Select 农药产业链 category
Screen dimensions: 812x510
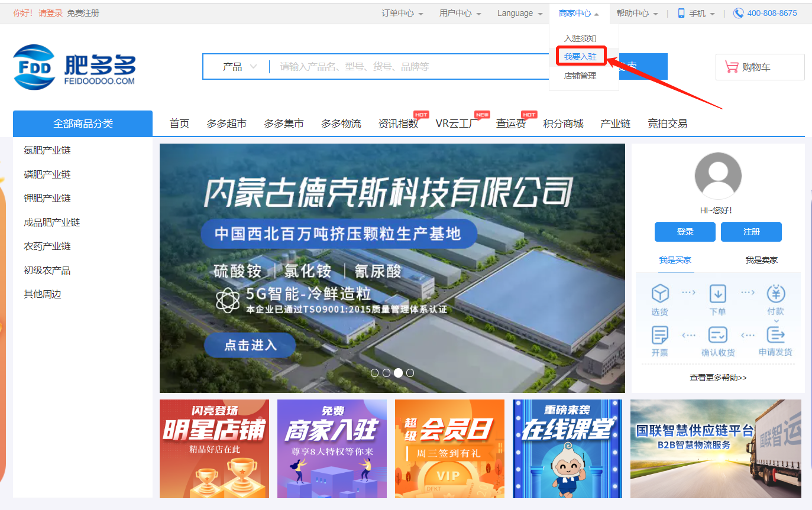[x=47, y=246]
